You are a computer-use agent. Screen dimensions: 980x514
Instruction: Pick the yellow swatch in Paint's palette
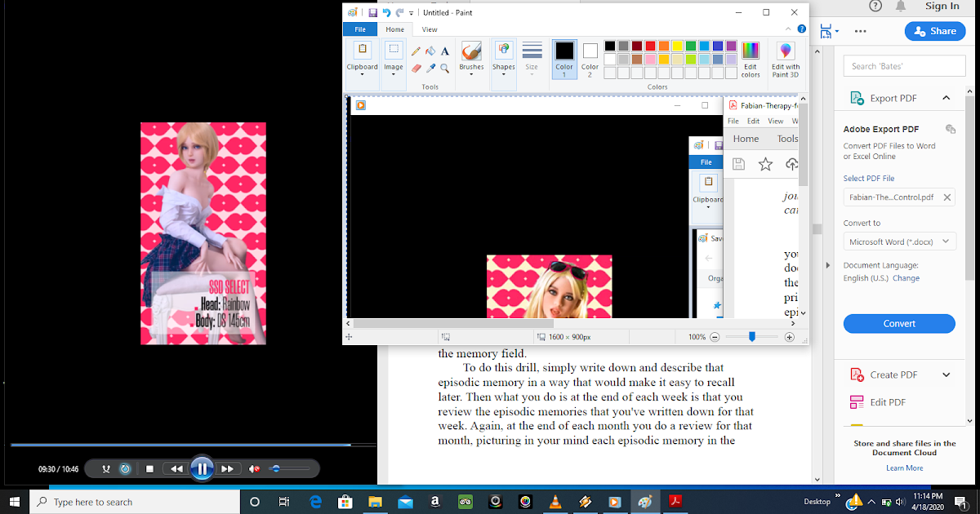pos(677,47)
